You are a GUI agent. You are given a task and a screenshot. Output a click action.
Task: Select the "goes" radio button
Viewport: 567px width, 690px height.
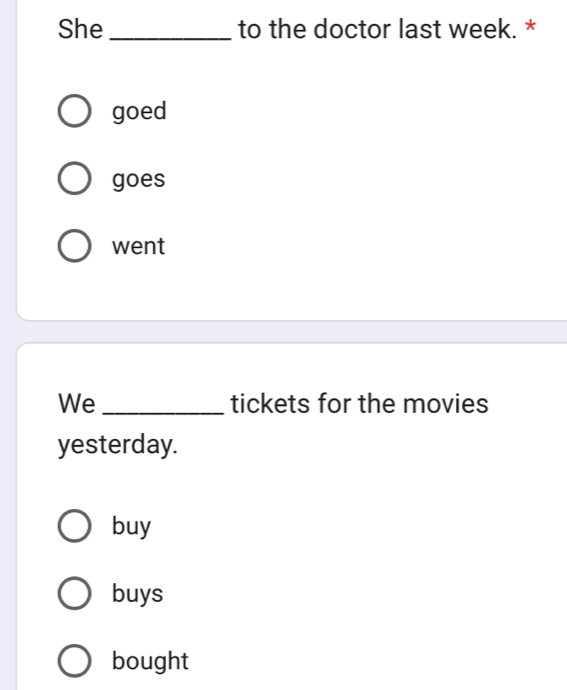[74, 178]
